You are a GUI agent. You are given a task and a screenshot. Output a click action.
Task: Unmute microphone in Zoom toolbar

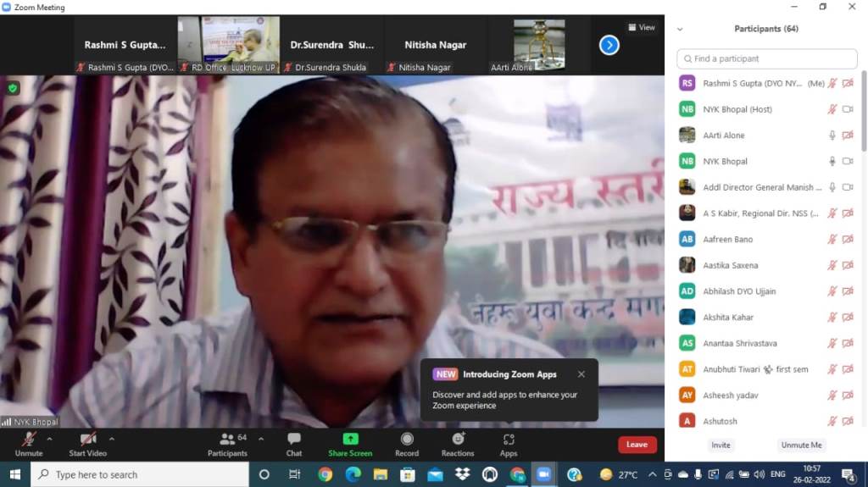29,445
